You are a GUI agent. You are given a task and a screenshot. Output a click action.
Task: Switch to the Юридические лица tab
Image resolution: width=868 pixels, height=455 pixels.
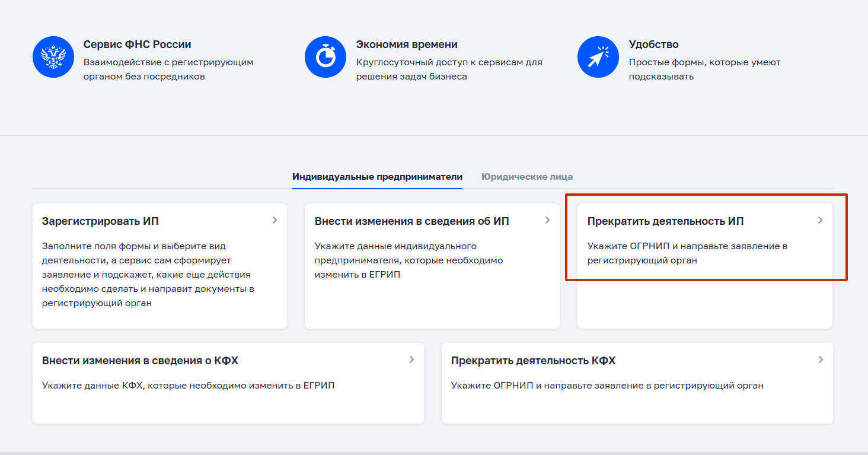[x=526, y=177]
